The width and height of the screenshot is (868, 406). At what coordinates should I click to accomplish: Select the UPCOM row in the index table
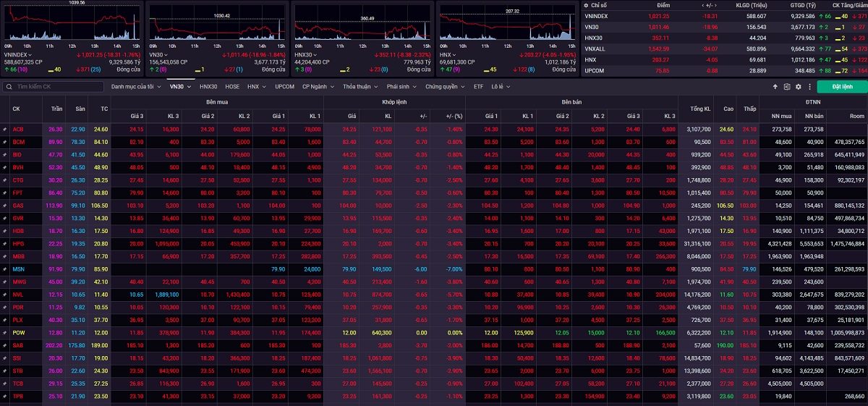tap(724, 70)
